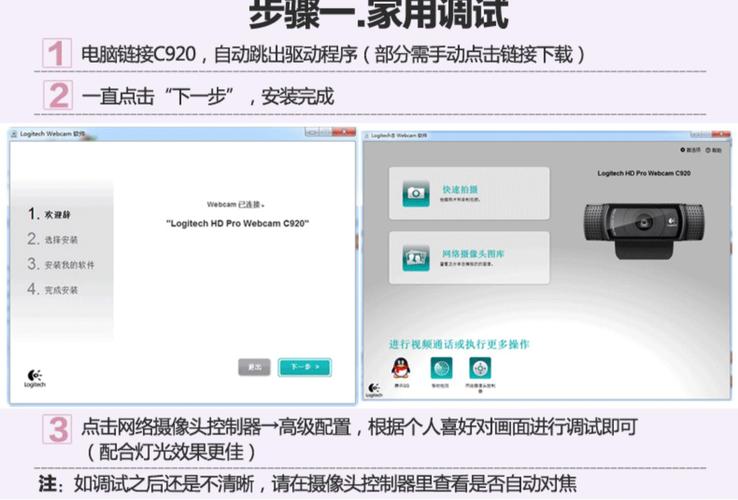
Task: Click the quoted "Logitech HD Pro Webcam C920" installer text
Action: click(x=238, y=223)
